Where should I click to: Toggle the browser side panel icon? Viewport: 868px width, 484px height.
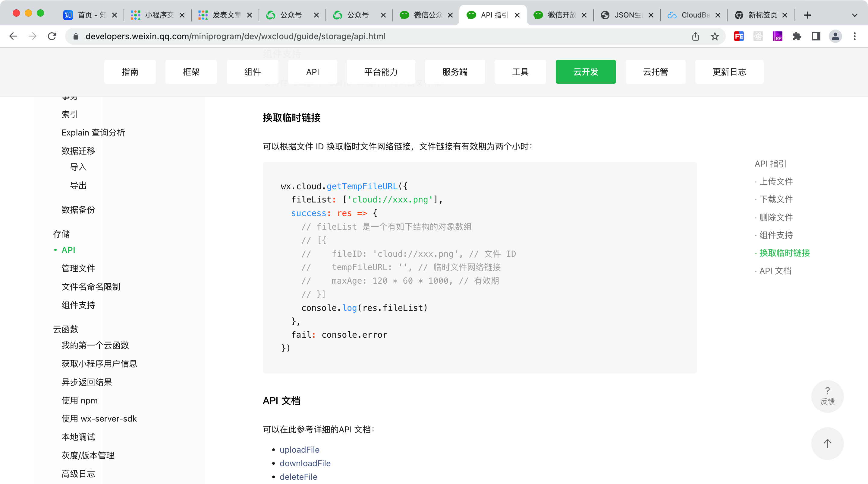click(816, 36)
